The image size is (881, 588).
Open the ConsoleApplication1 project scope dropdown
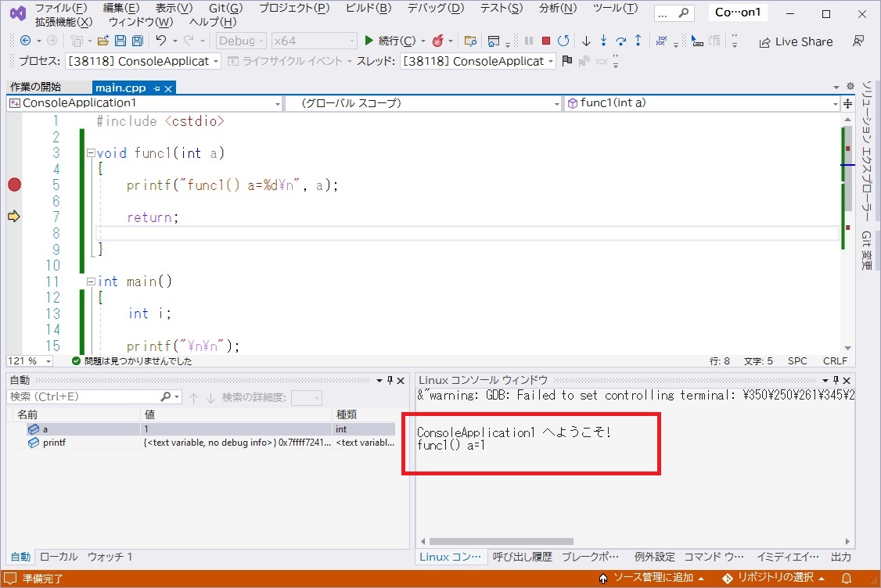(144, 103)
